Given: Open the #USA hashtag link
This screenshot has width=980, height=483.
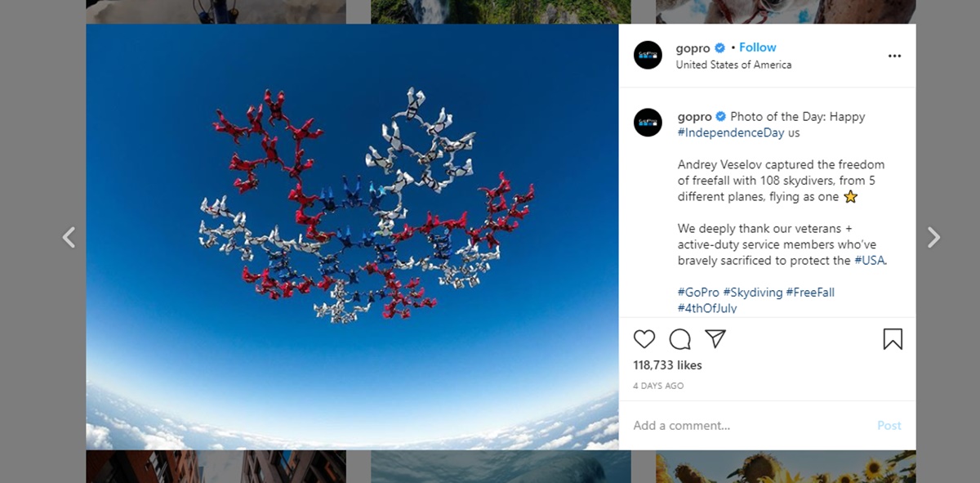Looking at the screenshot, I should click(x=870, y=261).
